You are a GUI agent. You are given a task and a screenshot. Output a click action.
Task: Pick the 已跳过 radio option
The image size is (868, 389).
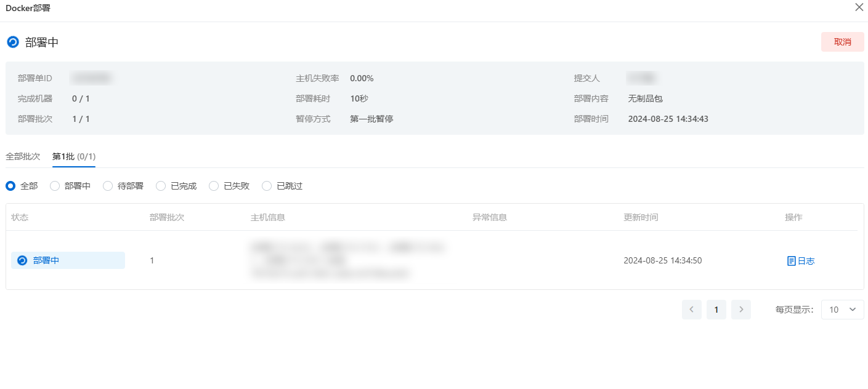[267, 186]
